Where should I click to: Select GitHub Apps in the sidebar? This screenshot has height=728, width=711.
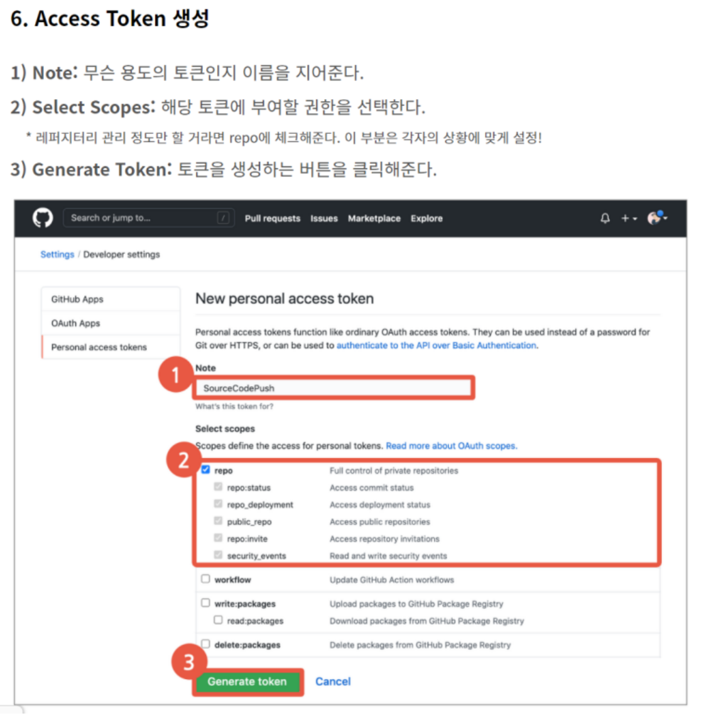(76, 299)
